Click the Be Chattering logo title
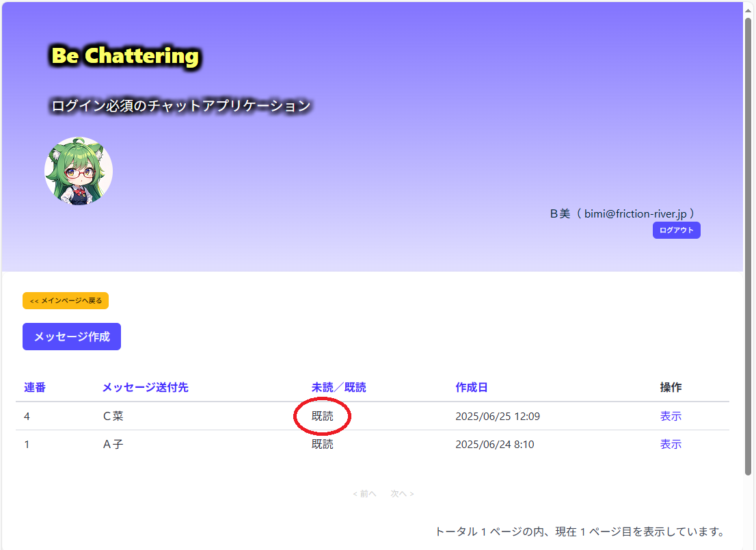This screenshot has width=756, height=550. tap(125, 55)
